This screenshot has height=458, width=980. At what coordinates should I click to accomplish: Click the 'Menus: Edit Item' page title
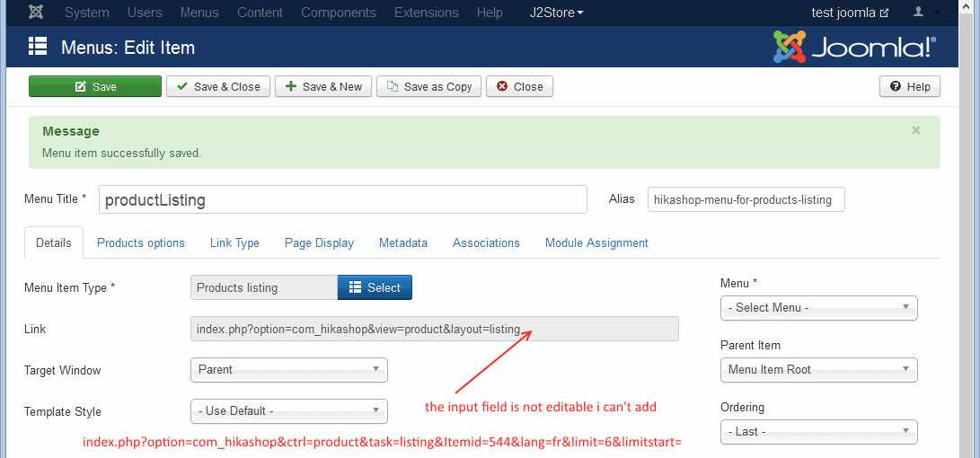click(x=128, y=48)
